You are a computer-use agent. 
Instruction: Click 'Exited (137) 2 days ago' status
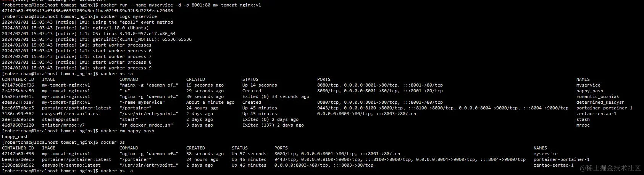273,125
